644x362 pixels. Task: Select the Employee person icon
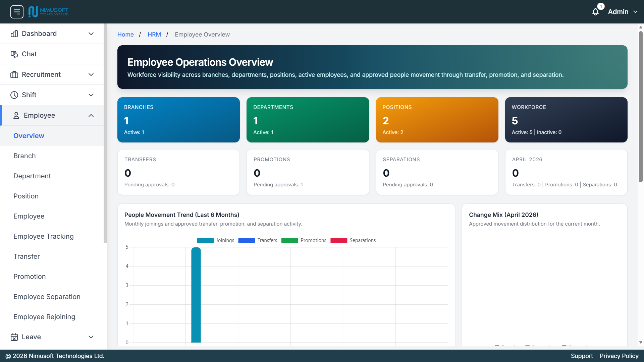[15, 115]
